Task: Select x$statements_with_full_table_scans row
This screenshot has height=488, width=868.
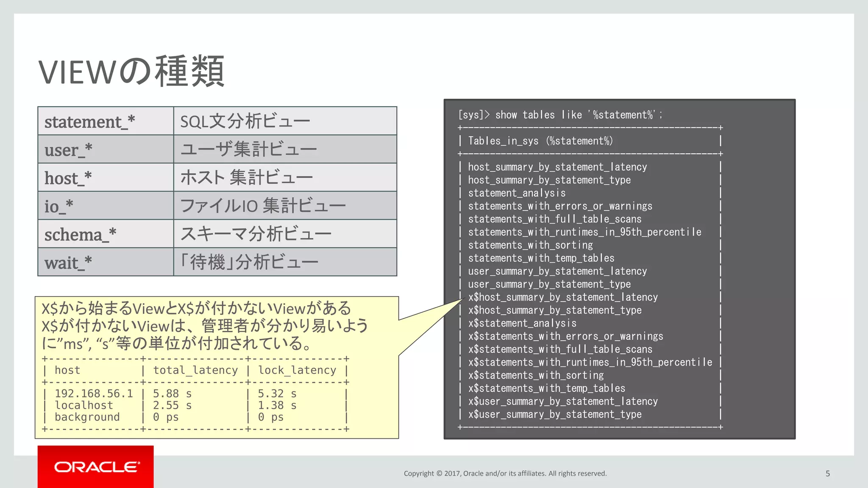Action: click(x=560, y=349)
